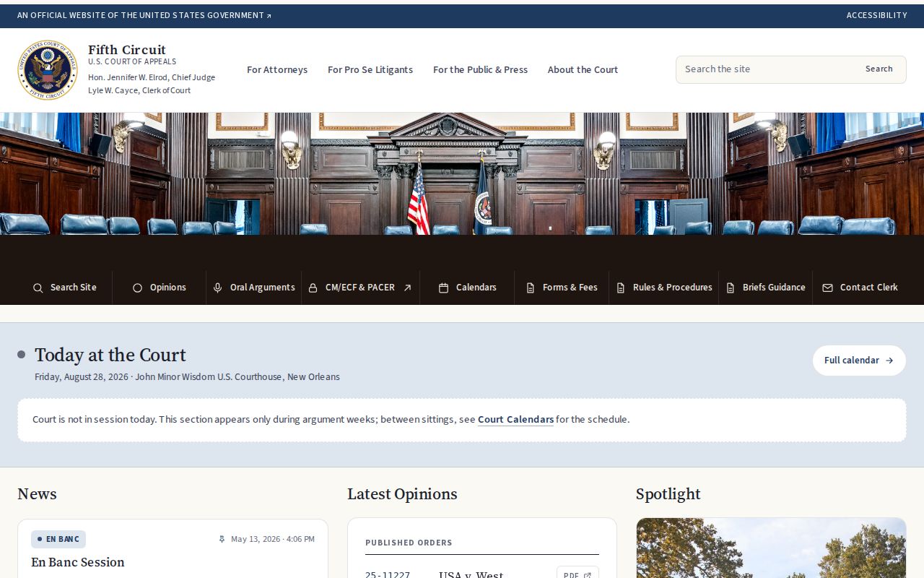The height and width of the screenshot is (578, 924).
Task: Open the Opinions quick link icon
Action: tap(137, 288)
